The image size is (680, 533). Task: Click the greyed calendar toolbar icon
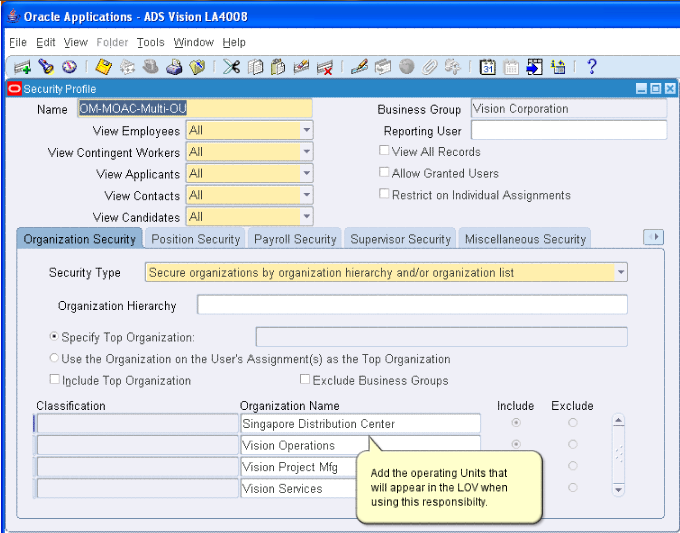coord(511,67)
